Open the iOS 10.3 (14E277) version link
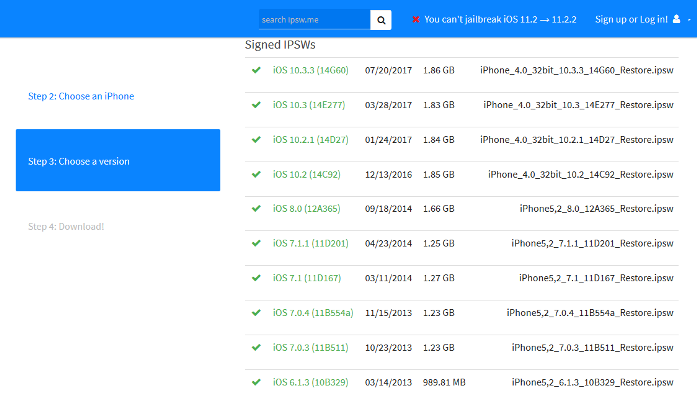This screenshot has height=407, width=697. [x=310, y=105]
